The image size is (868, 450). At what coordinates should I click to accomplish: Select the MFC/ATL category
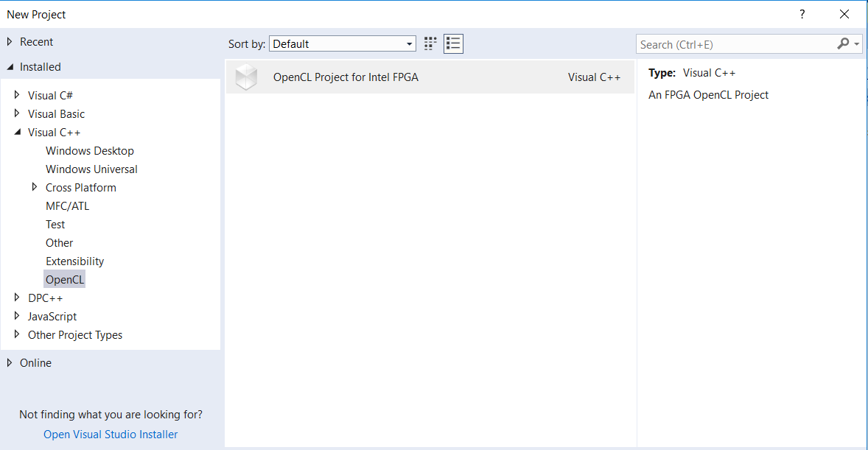67,206
